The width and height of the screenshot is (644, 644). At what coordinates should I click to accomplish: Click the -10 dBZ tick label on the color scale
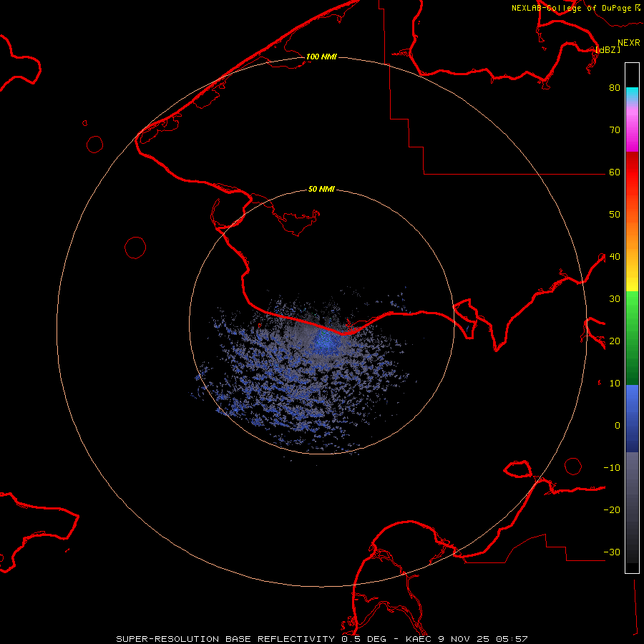pos(612,468)
